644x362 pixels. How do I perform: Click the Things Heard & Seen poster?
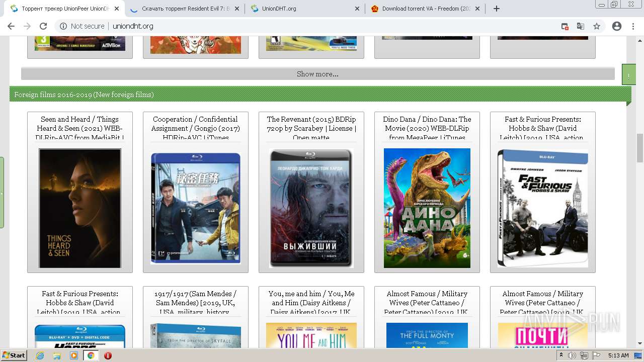click(x=80, y=208)
